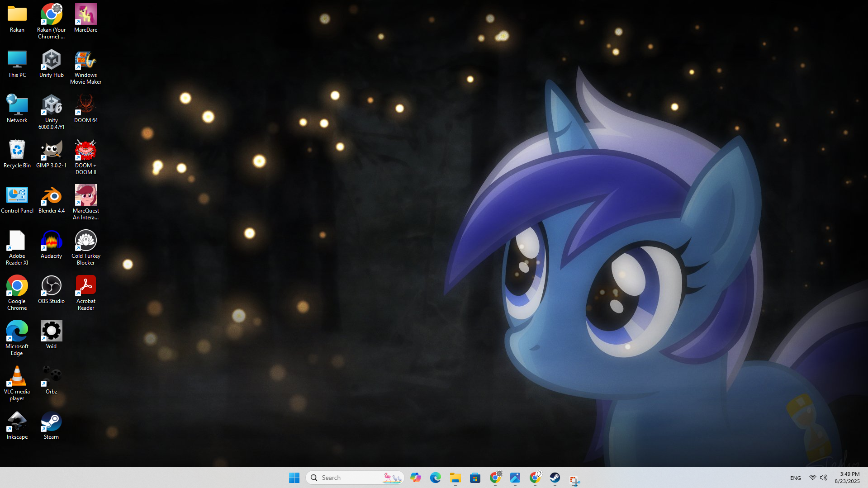Select the Orbz desktop shortcut
868x488 pixels.
click(x=52, y=380)
